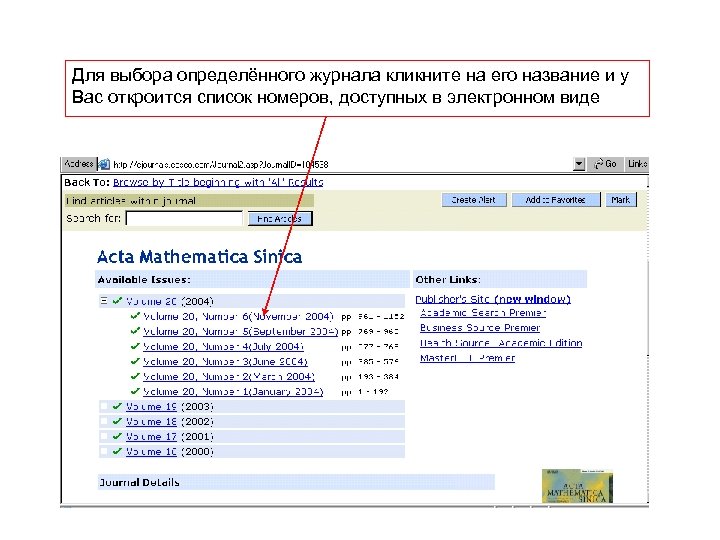Click checkmark icon beside Number 3 issue
The width and height of the screenshot is (720, 540).
(135, 361)
